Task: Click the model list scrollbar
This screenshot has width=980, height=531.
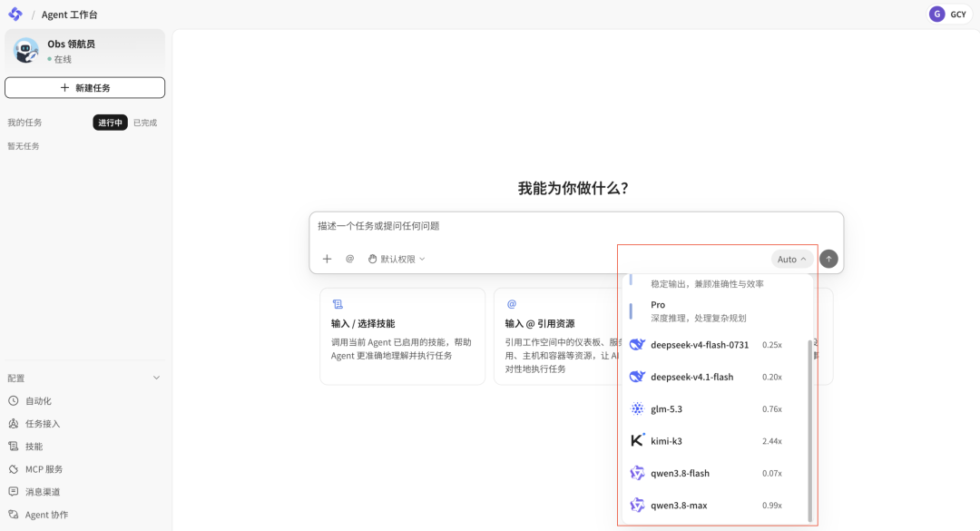Action: click(x=810, y=430)
